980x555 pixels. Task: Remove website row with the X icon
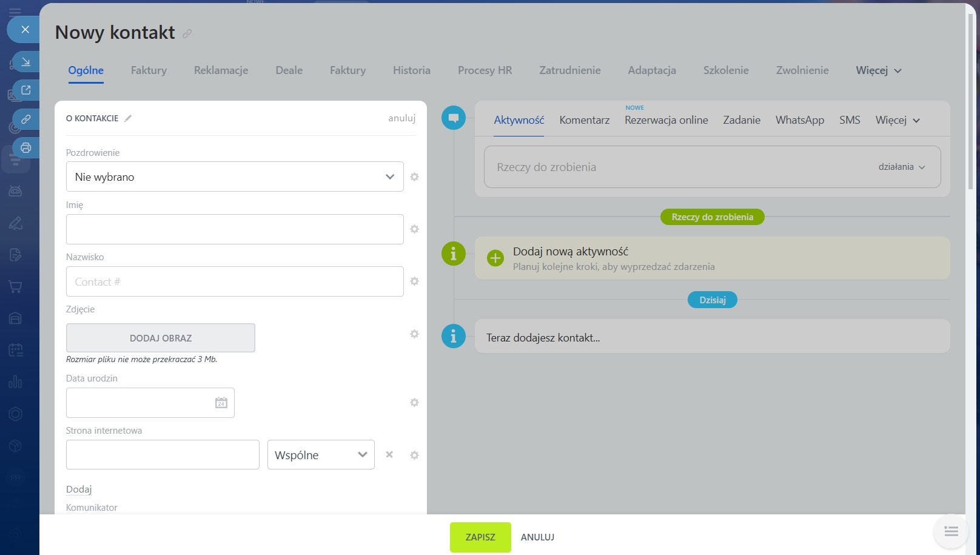click(389, 455)
